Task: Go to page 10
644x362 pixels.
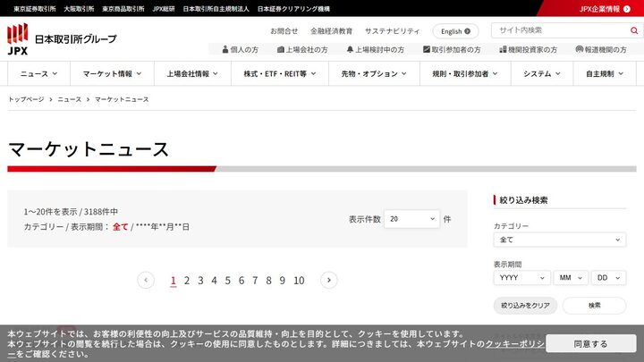Action: click(299, 281)
